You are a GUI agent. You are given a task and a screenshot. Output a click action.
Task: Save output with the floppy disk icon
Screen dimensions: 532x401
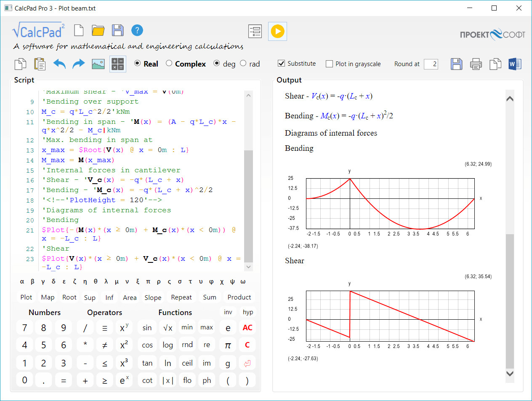[x=457, y=64]
